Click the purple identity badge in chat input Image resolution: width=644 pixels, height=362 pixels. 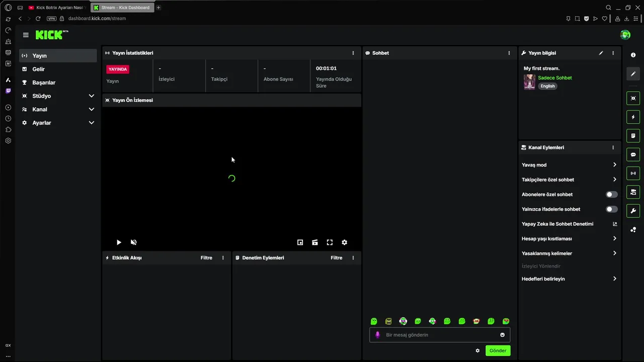coord(377,335)
